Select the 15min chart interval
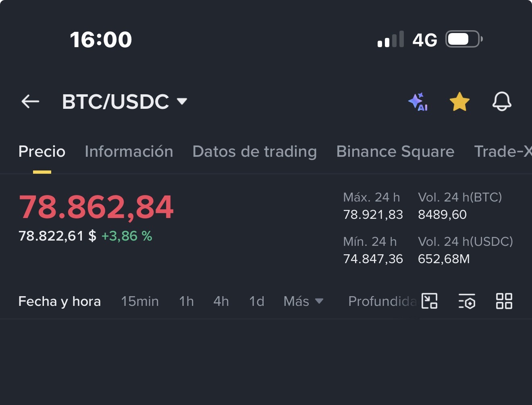Image resolution: width=532 pixels, height=405 pixels. [140, 301]
